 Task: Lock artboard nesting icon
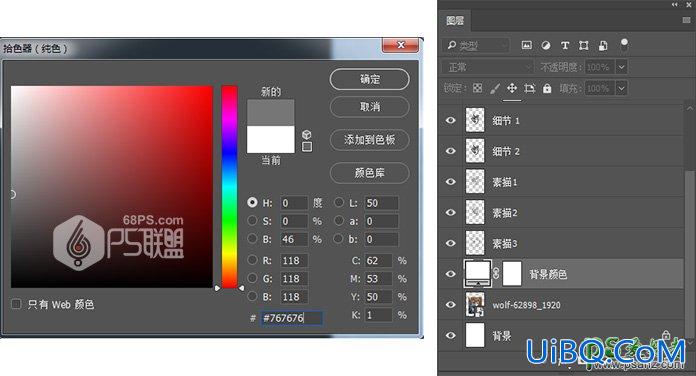coord(530,88)
